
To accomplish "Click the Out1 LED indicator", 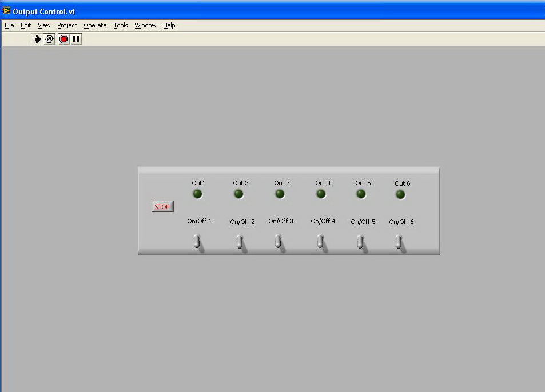I will click(x=197, y=194).
